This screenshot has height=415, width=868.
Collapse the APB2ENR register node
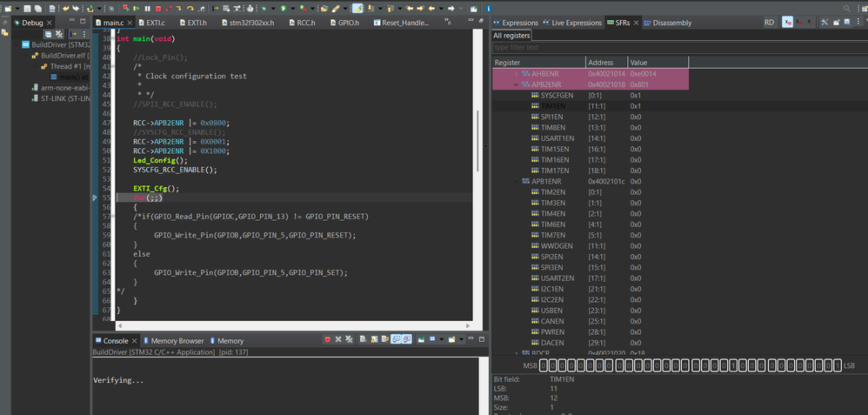click(516, 85)
